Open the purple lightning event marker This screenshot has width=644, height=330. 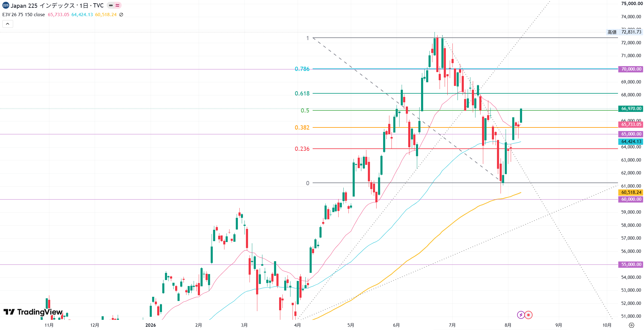point(521,315)
